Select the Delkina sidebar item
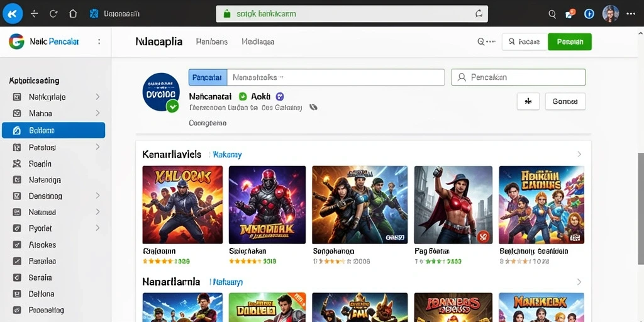The width and height of the screenshot is (644, 322). pyautogui.click(x=42, y=294)
